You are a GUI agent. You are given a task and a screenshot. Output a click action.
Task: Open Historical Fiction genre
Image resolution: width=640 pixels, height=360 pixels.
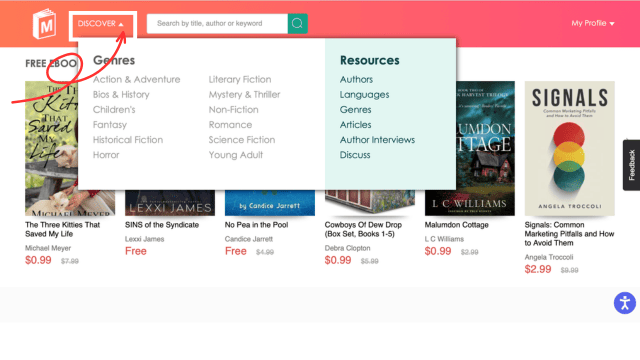(x=128, y=140)
